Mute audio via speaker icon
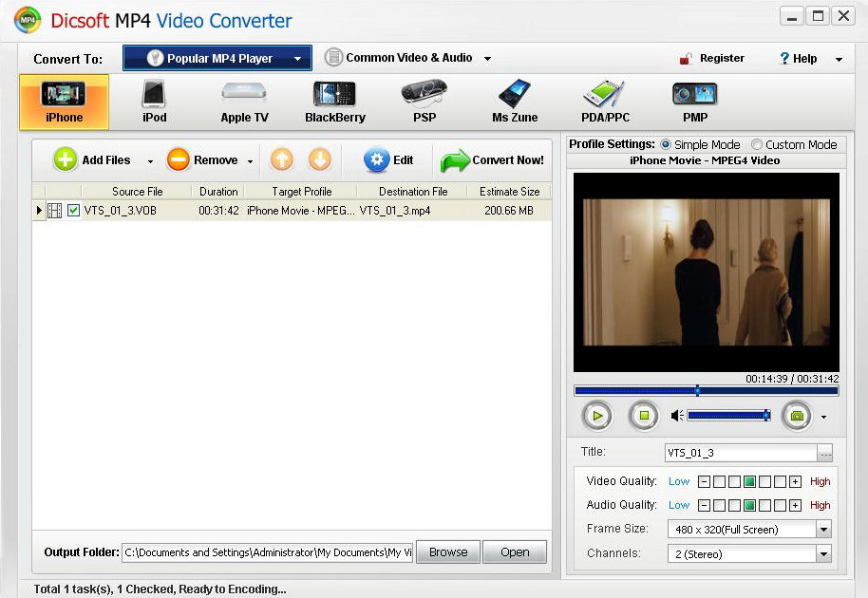 (x=677, y=416)
